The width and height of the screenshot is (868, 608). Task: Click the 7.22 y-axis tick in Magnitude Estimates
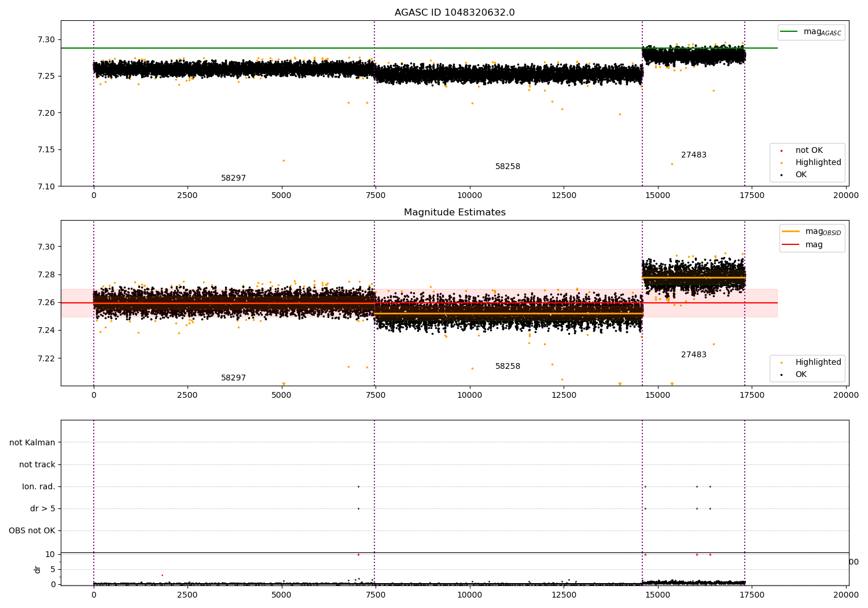[x=46, y=358]
